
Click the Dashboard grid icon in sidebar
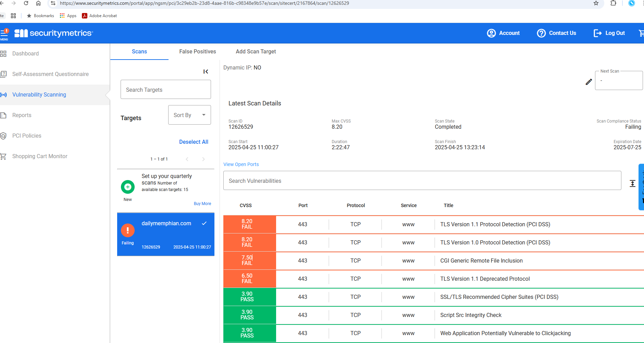[x=3, y=54]
